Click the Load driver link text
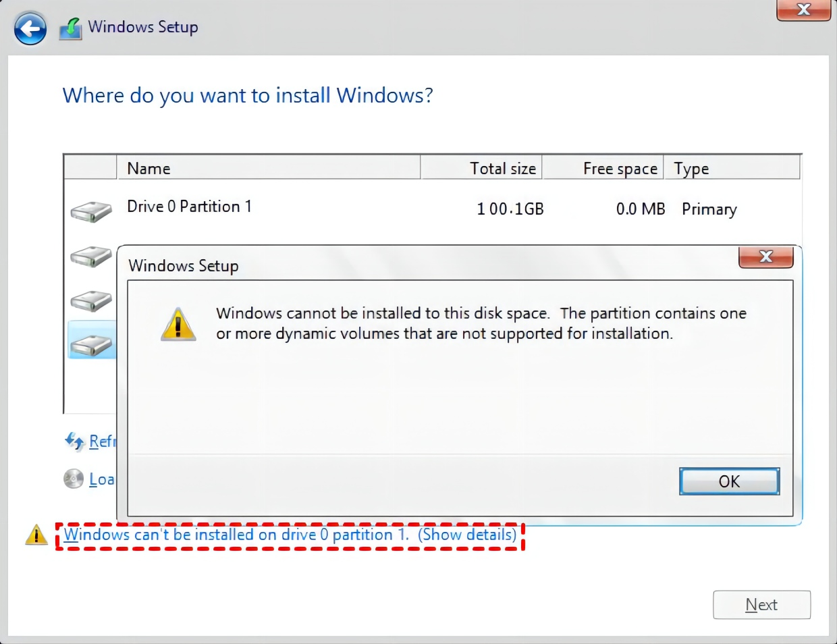The image size is (837, 644). [102, 479]
